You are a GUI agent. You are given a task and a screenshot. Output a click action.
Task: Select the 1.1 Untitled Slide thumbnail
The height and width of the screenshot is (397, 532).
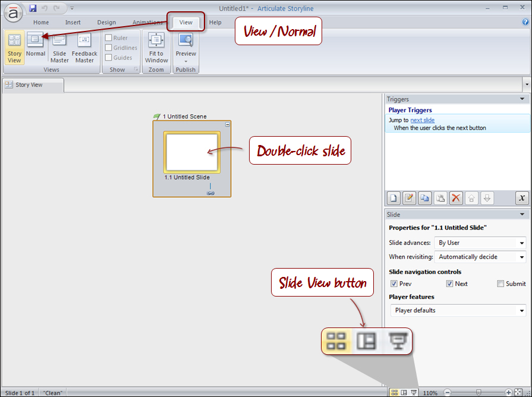pos(191,152)
